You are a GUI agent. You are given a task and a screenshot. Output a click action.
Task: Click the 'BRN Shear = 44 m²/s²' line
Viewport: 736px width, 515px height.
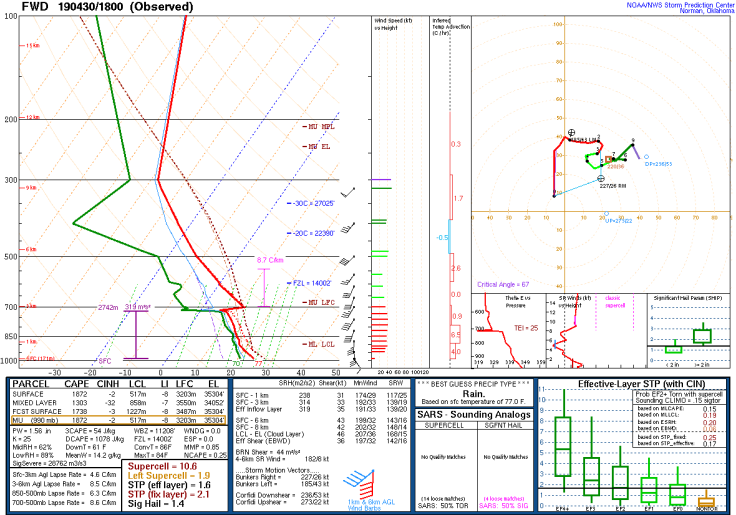[268, 453]
